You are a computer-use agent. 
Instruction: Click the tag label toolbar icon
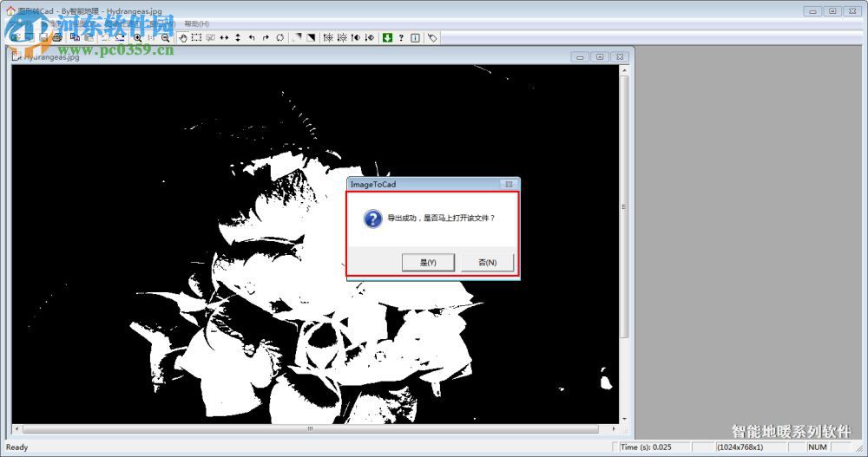432,37
